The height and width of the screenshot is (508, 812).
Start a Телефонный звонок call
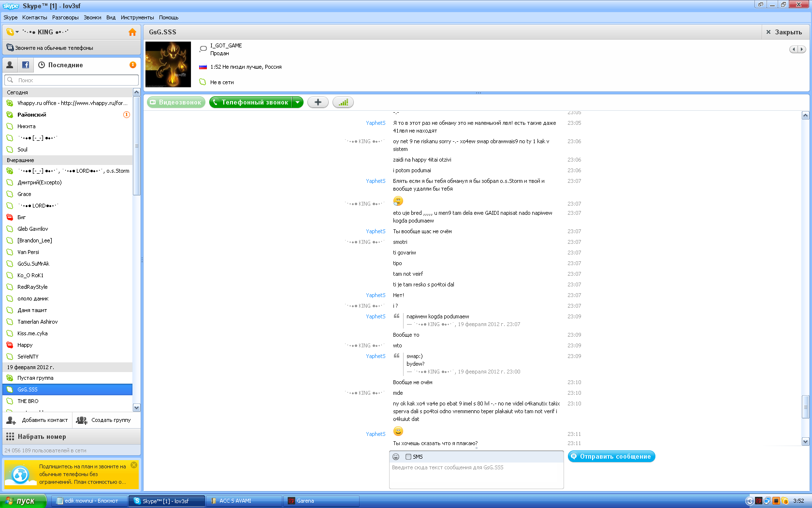point(250,103)
